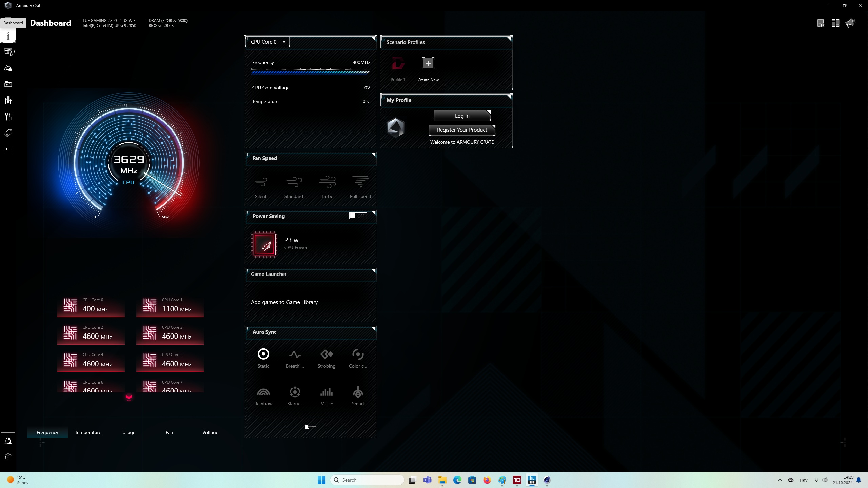Select the Dashboard info icon in sidebar
This screenshot has width=868, height=488.
tap(8, 36)
